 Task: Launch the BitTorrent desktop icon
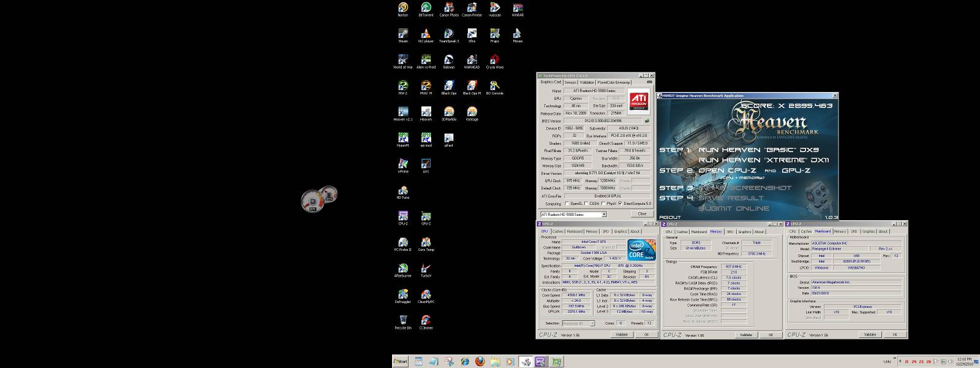426,9
